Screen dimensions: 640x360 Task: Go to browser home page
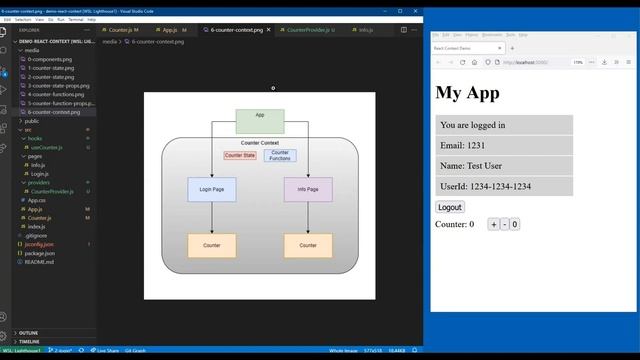click(474, 62)
